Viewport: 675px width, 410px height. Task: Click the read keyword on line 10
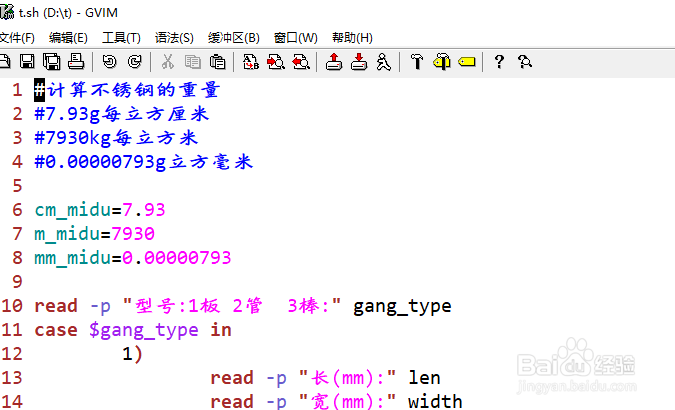[x=56, y=306]
